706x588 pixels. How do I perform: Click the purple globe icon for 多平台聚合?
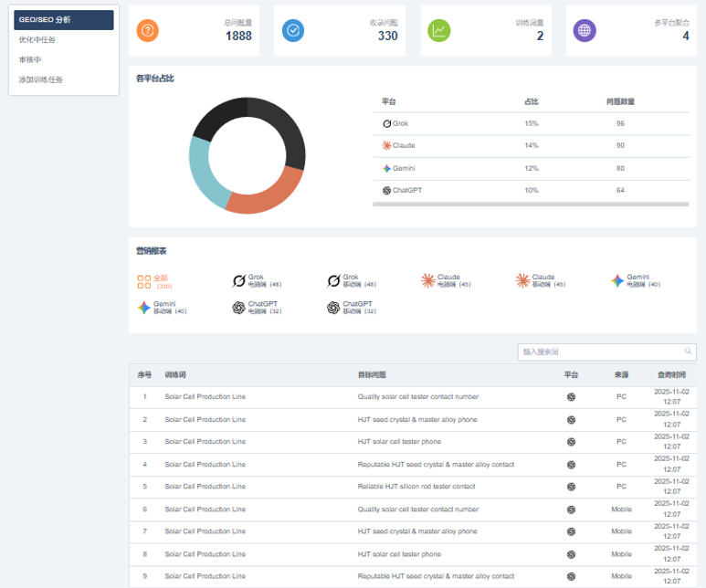tap(585, 30)
